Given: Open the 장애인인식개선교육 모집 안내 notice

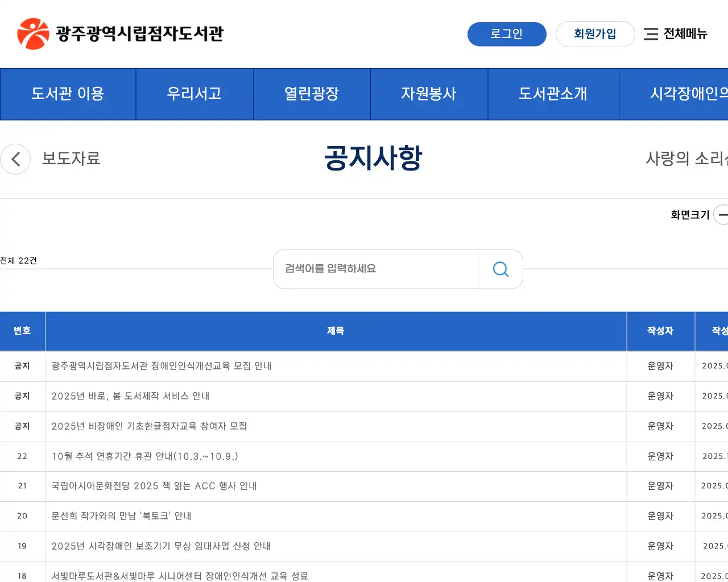Looking at the screenshot, I should (162, 366).
